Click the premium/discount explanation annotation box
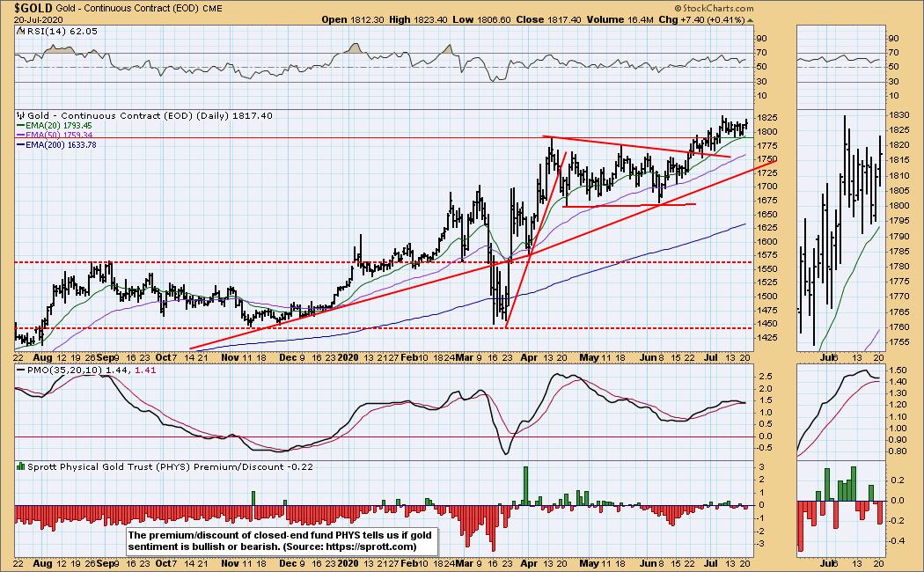The height and width of the screenshot is (572, 924). 282,541
